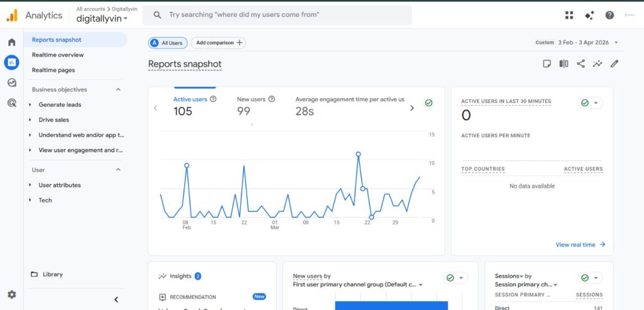Open the custom date range dropdown
This screenshot has height=310, width=644.
(587, 43)
